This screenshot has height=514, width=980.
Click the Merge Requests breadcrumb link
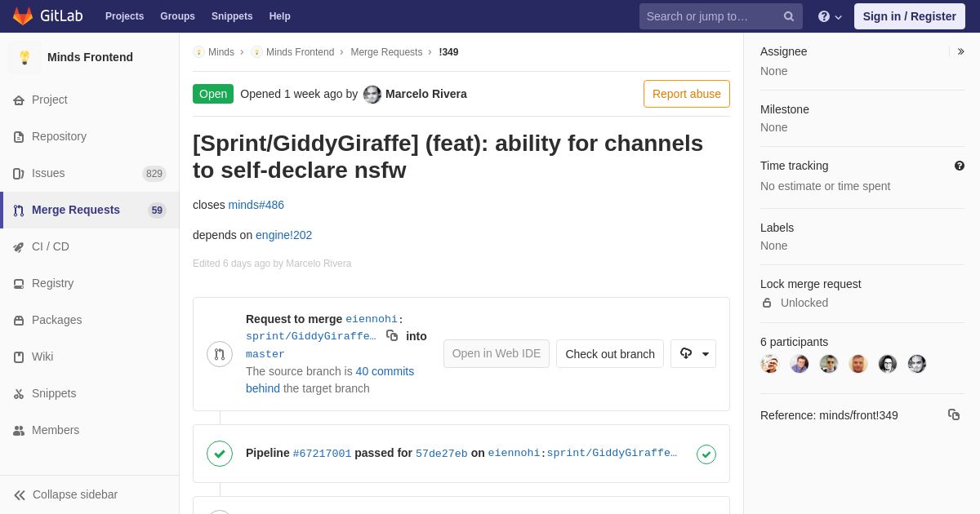coord(386,52)
